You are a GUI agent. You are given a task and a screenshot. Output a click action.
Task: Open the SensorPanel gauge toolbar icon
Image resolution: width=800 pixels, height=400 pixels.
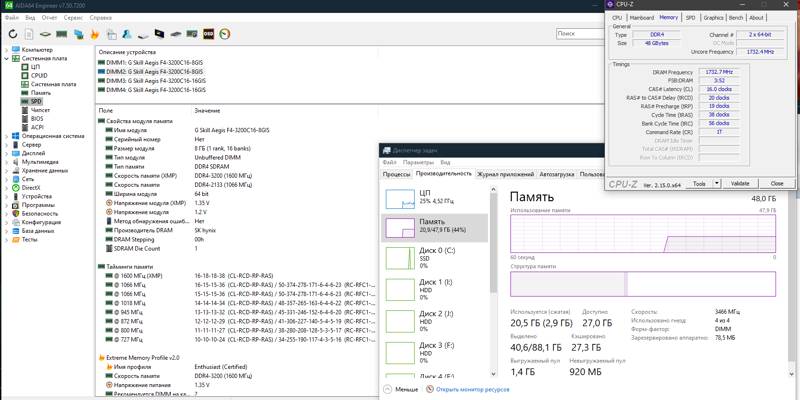[x=224, y=34]
